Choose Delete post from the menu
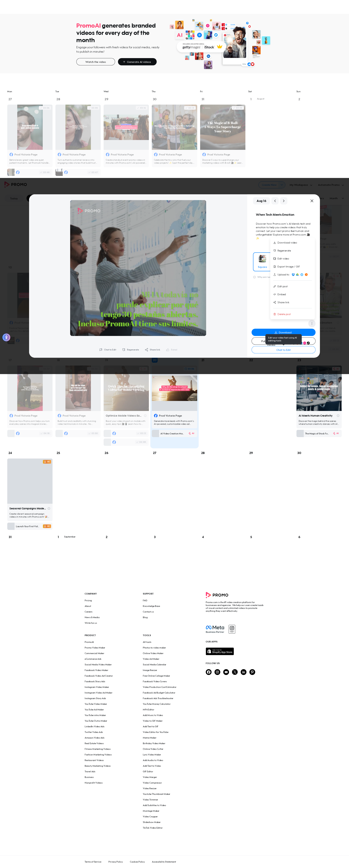 click(282, 314)
